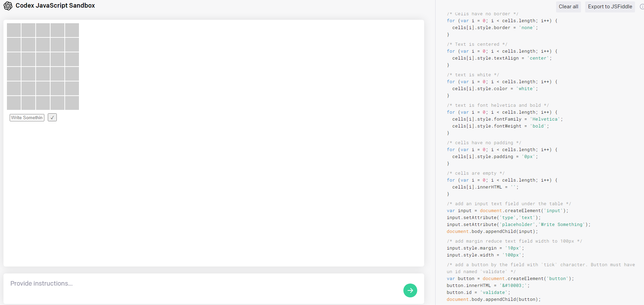Click the document.body.appendChild(input) line

pyautogui.click(x=492, y=232)
